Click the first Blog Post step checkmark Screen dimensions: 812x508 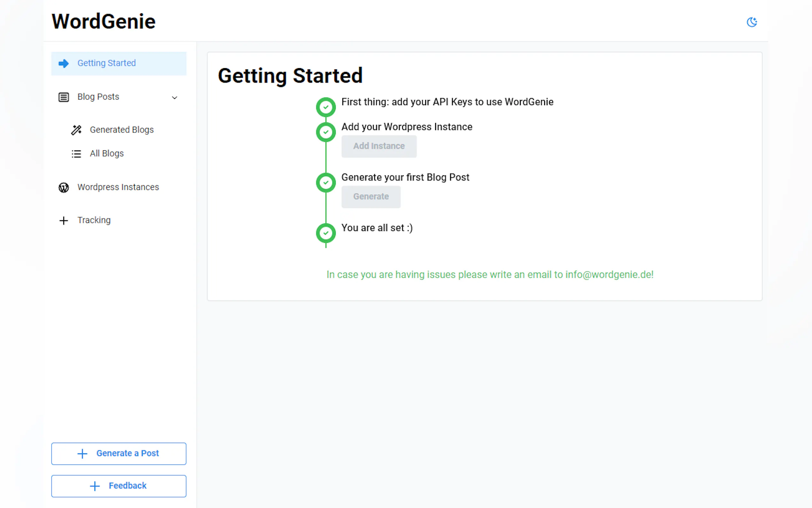pos(326,182)
